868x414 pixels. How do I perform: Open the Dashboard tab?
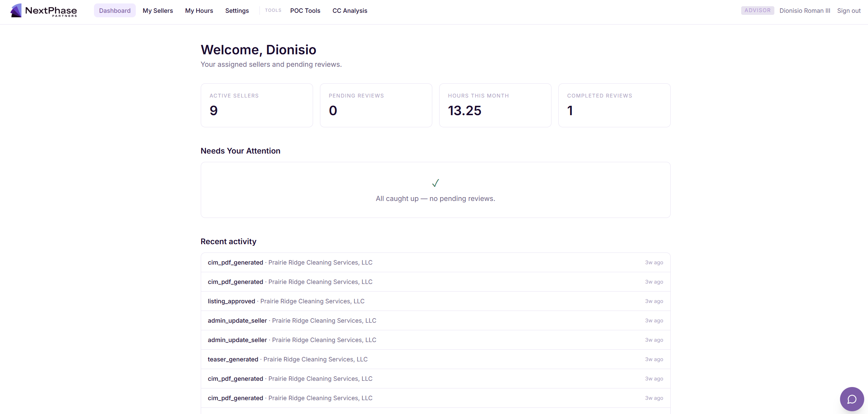[x=115, y=11]
